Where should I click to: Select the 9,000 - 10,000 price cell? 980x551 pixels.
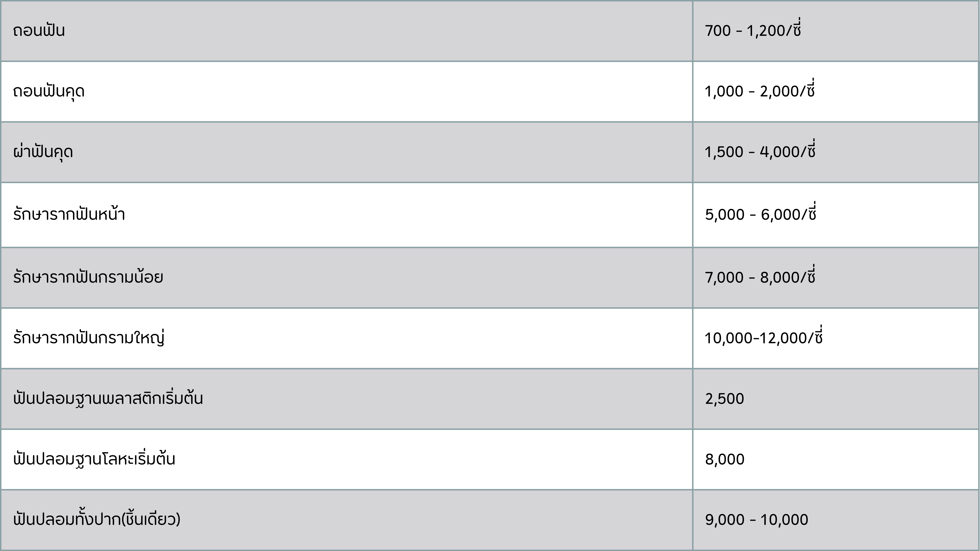(756, 520)
